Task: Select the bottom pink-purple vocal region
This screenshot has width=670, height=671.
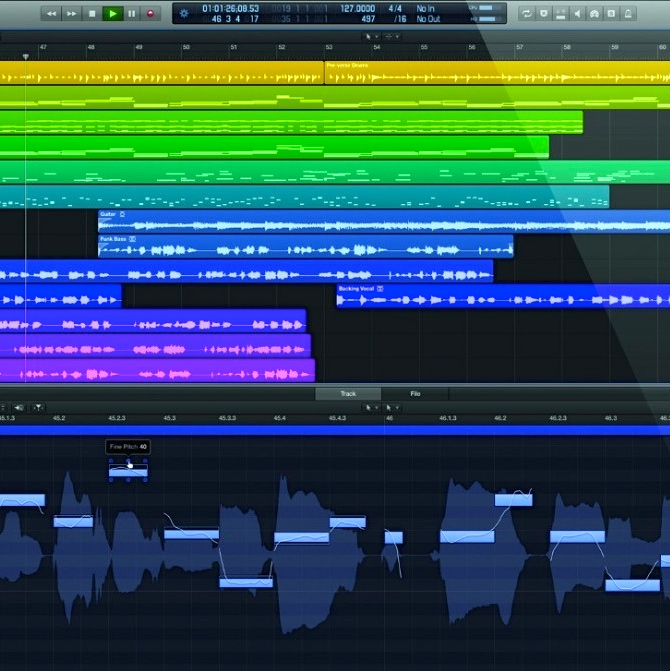Action: (157, 371)
